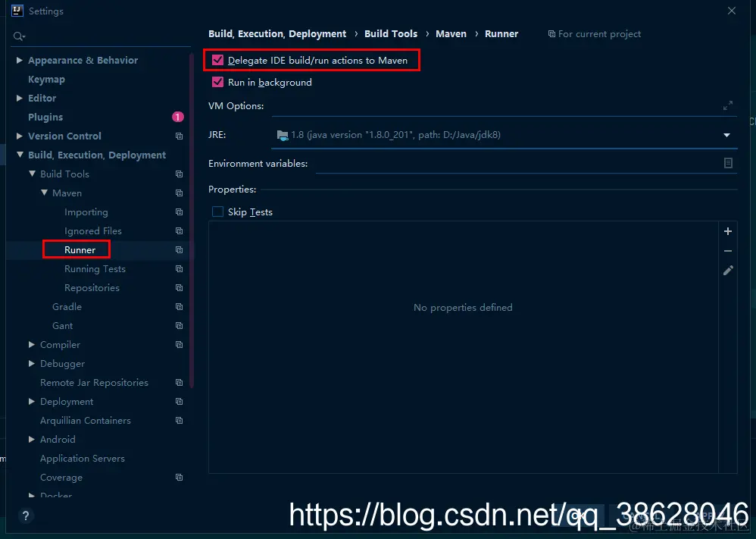Select Importing under Maven
The width and height of the screenshot is (756, 539).
click(86, 212)
